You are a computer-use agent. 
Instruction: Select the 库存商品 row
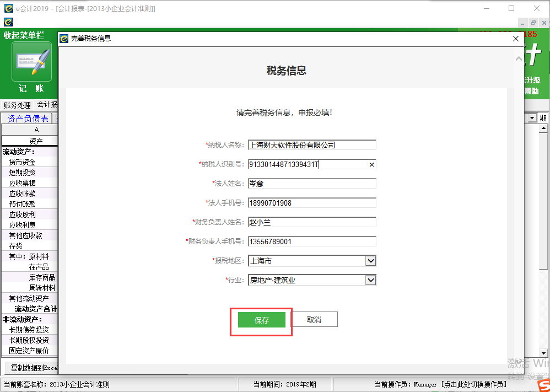click(30, 277)
